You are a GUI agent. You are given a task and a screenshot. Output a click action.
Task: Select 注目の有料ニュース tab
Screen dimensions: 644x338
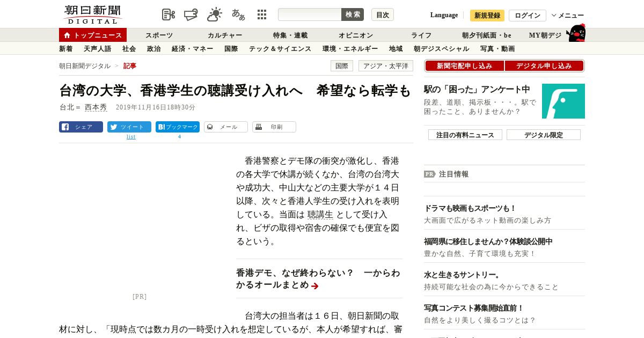465,135
